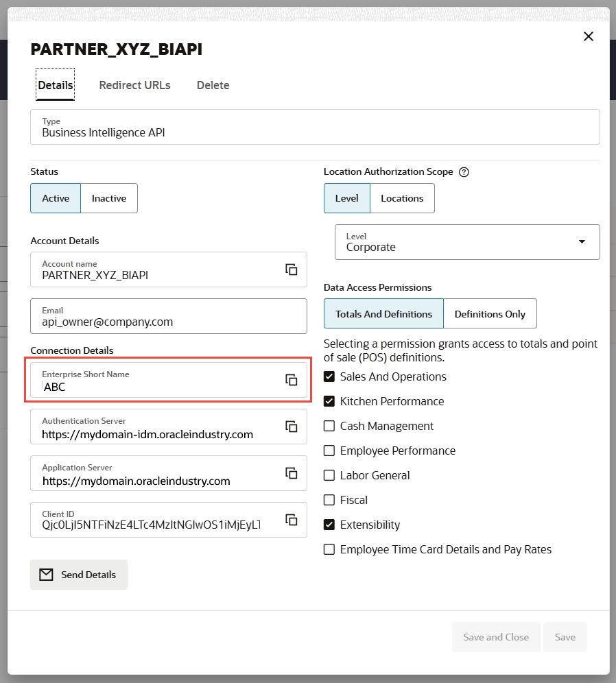Copy the Client ID value

[292, 520]
